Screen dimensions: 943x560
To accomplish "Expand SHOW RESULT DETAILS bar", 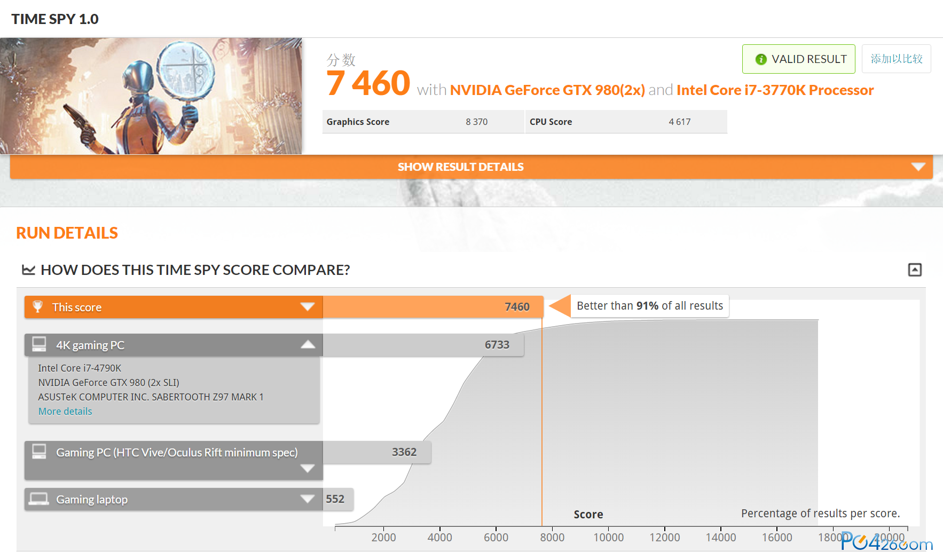I will 471,167.
